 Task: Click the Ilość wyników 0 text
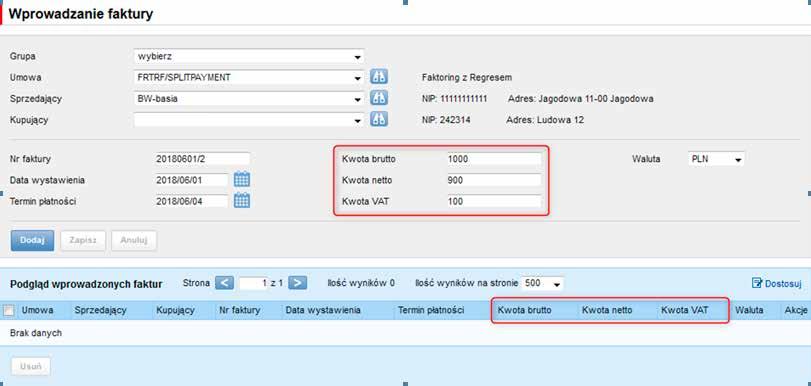point(361,283)
